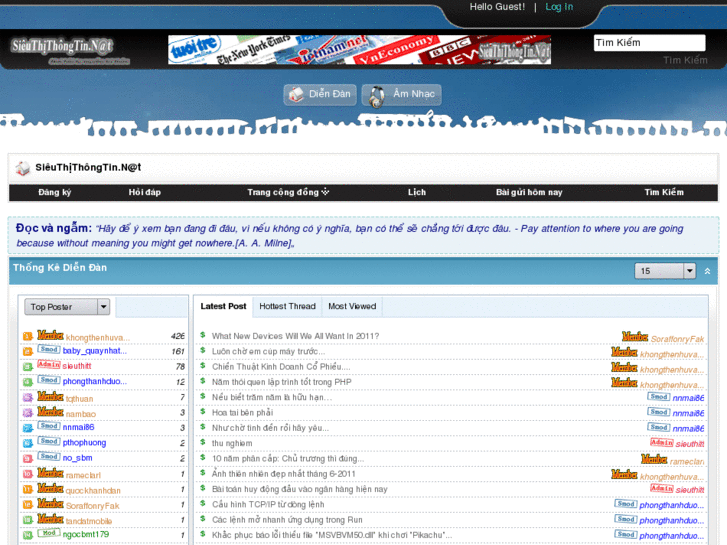This screenshot has width=727, height=545.
Task: Switch to the Hottest Thread tab
Action: tap(287, 306)
